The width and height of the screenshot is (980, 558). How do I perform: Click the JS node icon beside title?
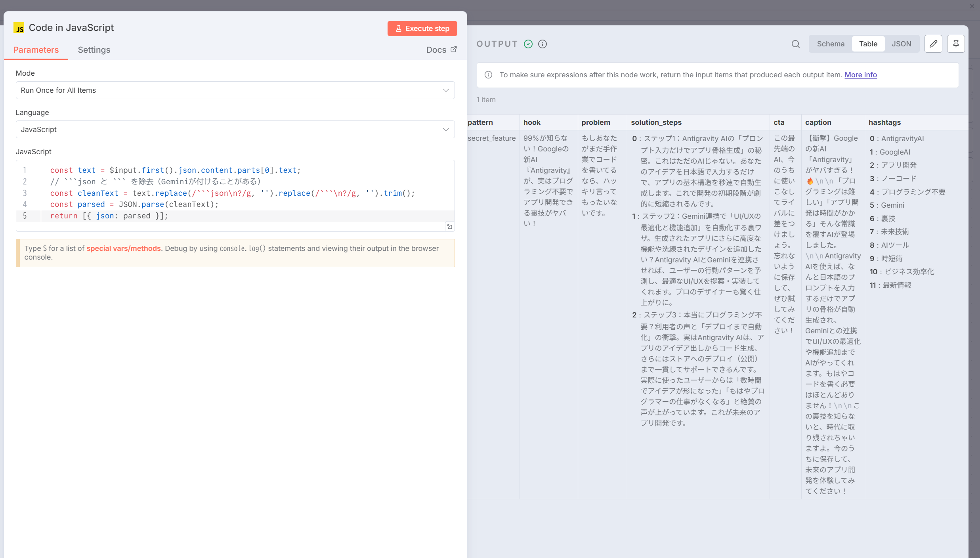tap(19, 28)
